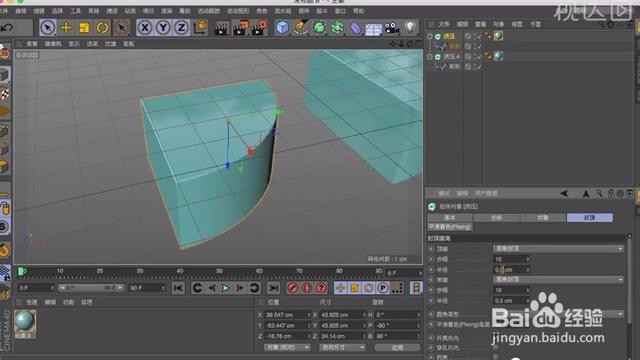
Task: Click the Attribute Manager search icon
Action: [599, 193]
